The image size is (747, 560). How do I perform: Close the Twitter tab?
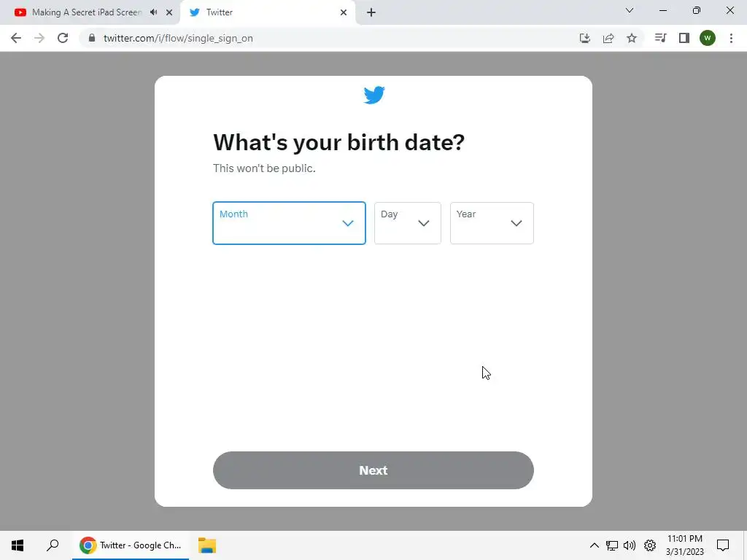coord(344,12)
